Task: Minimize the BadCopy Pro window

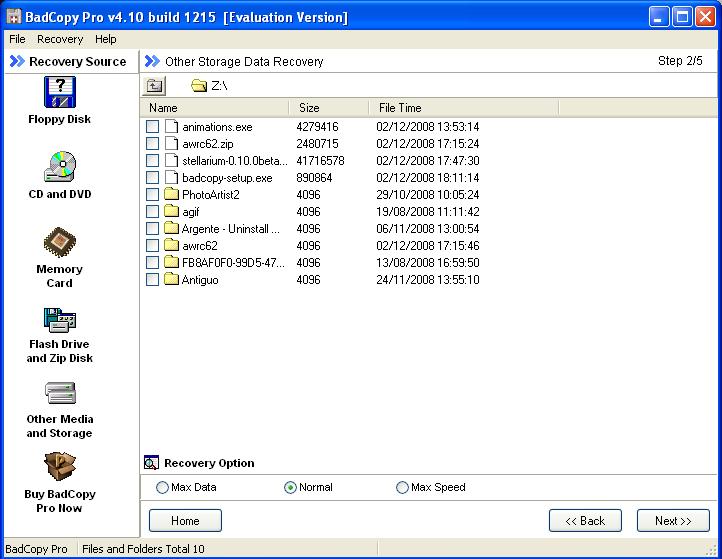Action: pyautogui.click(x=659, y=17)
